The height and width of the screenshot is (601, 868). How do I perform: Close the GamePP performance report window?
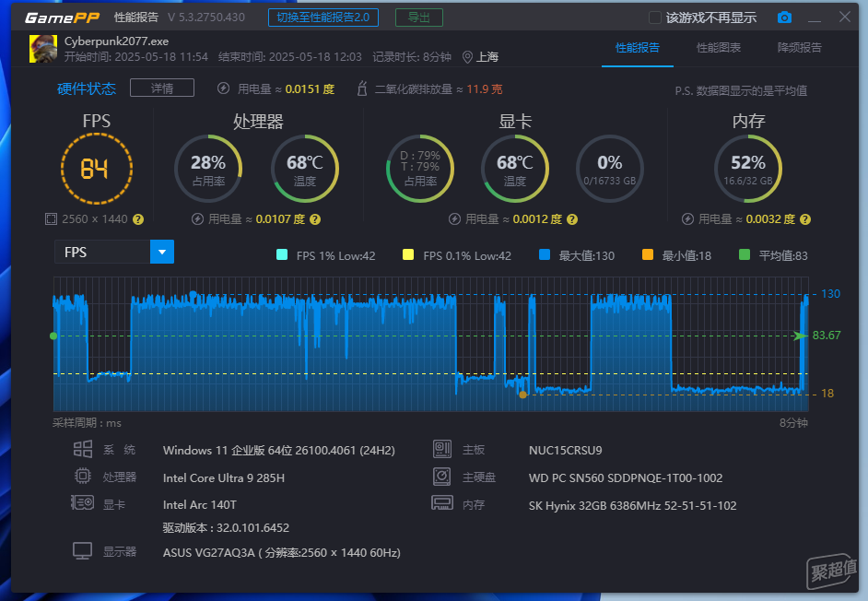click(845, 18)
